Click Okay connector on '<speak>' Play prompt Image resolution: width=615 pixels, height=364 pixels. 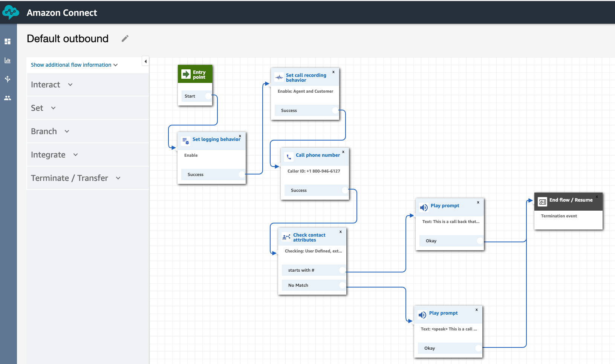[x=479, y=348]
